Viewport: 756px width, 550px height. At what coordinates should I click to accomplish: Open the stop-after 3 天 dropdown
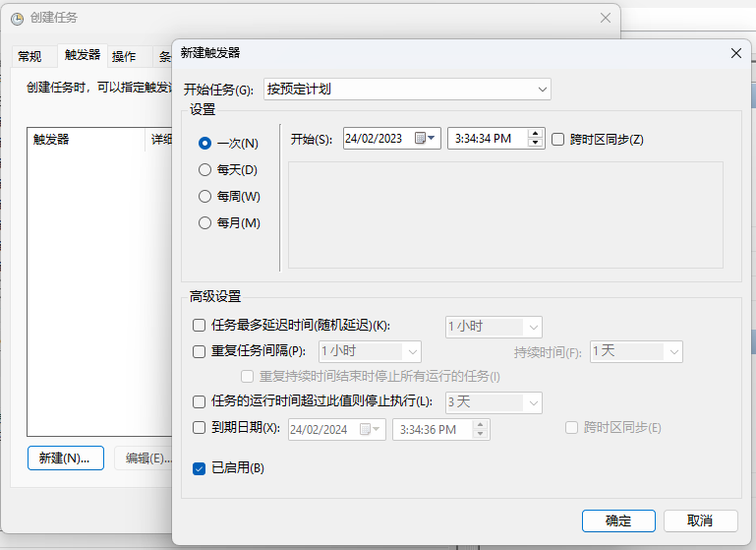click(x=494, y=402)
